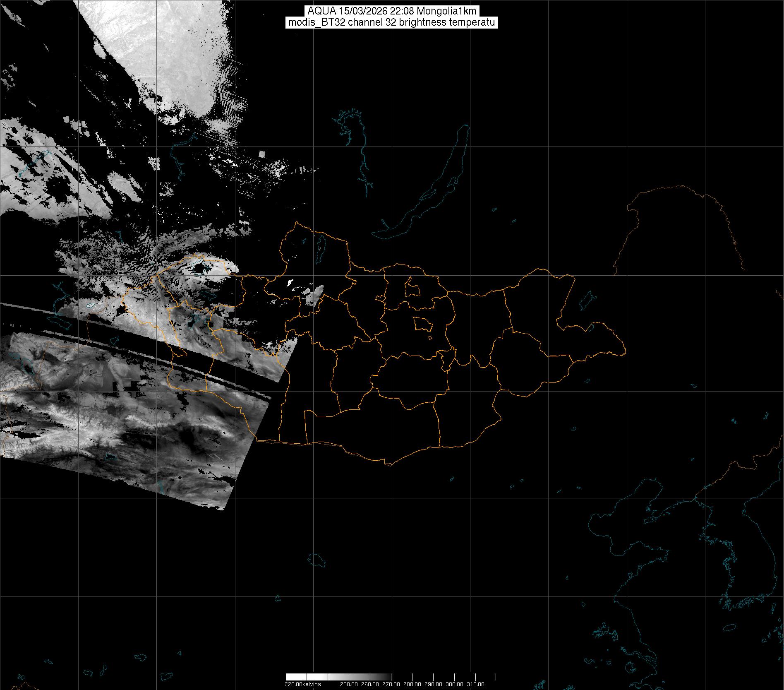Click the modis_BT32 channel 32 caption

coord(391,23)
